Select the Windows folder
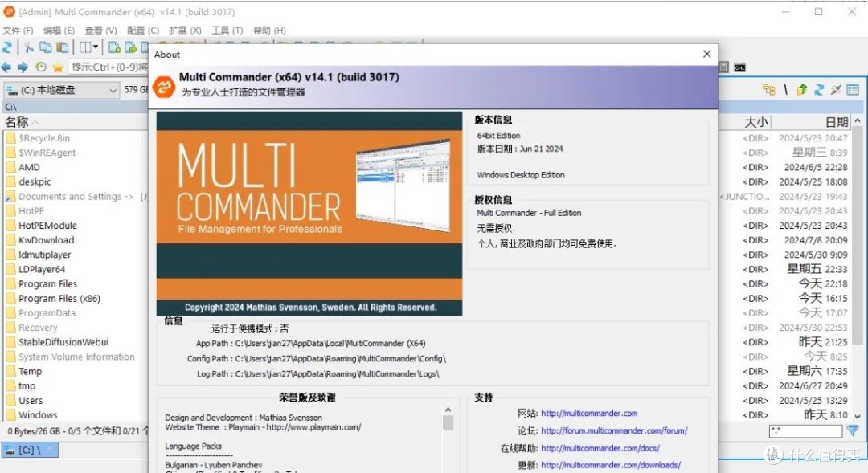868x473 pixels. (x=38, y=415)
